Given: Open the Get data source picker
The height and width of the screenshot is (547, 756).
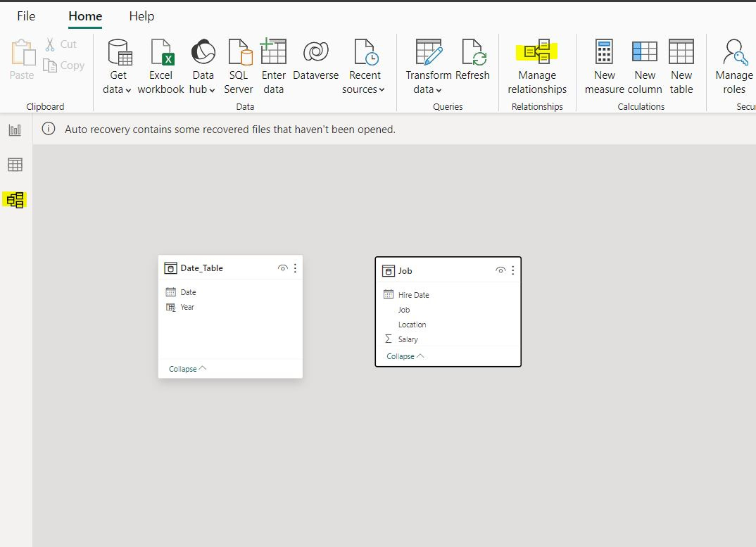Looking at the screenshot, I should [x=117, y=67].
